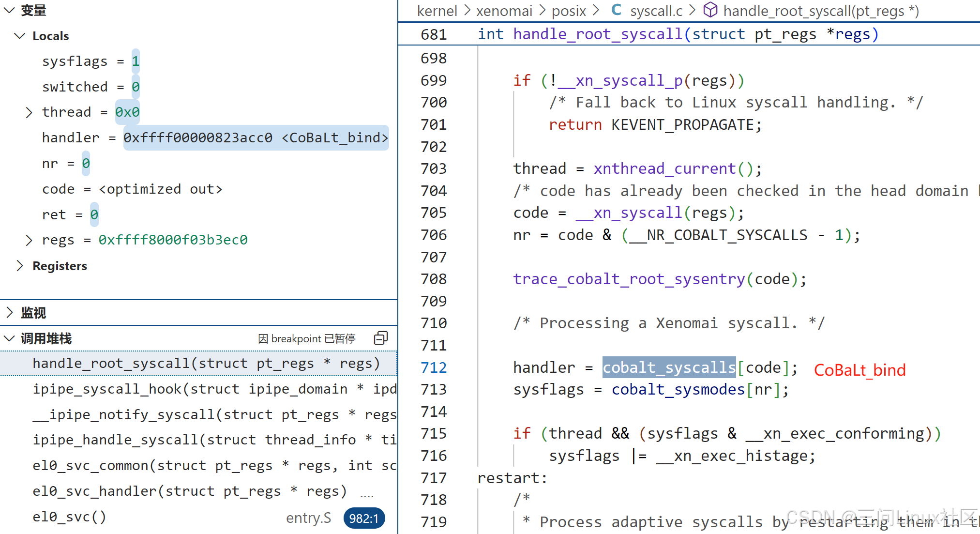Viewport: 980px width, 534px height.
Task: Collapse the 调用堆栈 call stack section
Action: tap(9, 338)
